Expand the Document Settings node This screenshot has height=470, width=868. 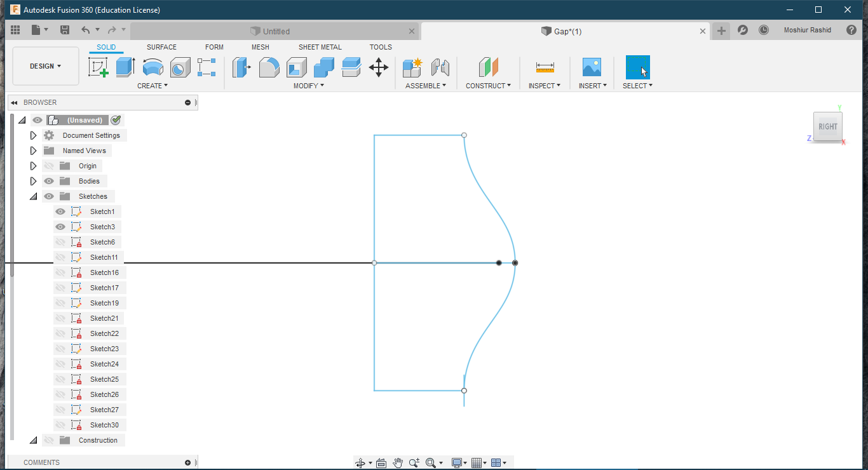(33, 135)
